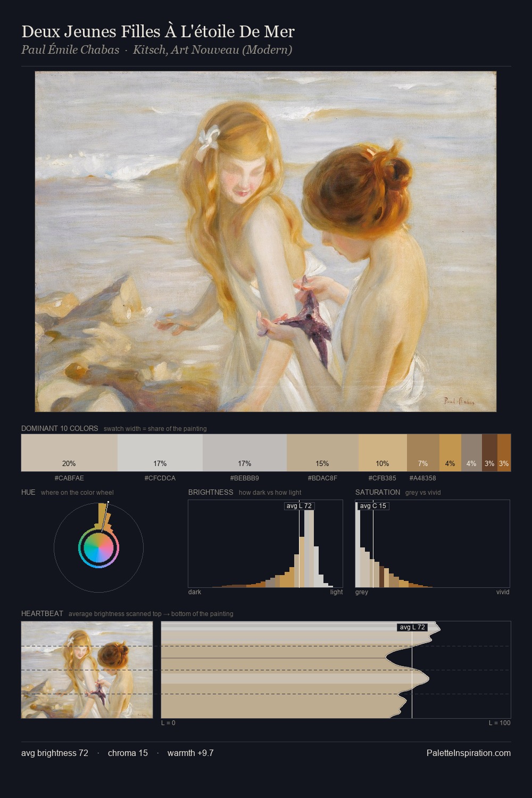Click the hex label #BEBBB9

point(245,478)
